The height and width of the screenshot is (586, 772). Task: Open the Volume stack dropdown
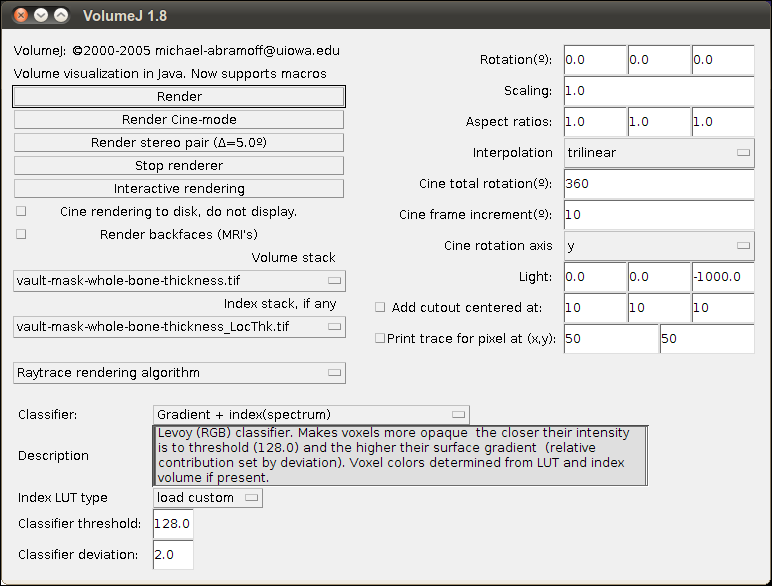tap(179, 281)
